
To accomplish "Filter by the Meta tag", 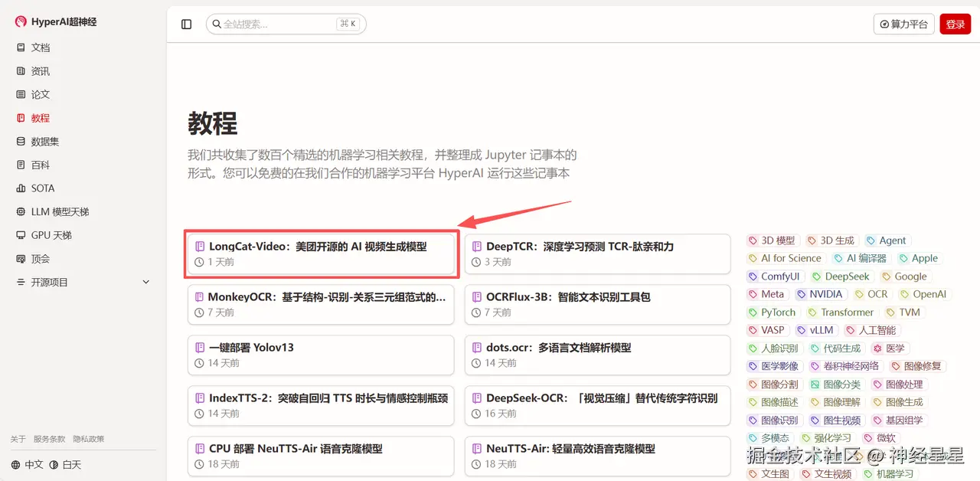I will 767,294.
